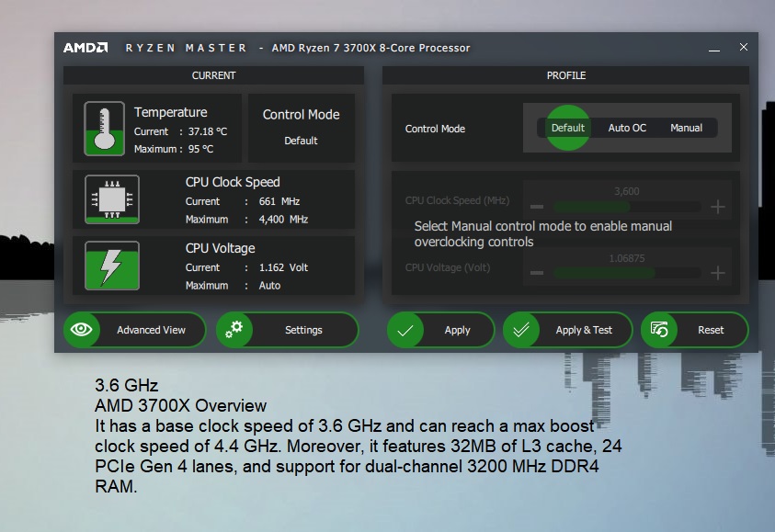This screenshot has height=532, width=775.
Task: Increase CPU Voltage with plus button
Action: [718, 273]
